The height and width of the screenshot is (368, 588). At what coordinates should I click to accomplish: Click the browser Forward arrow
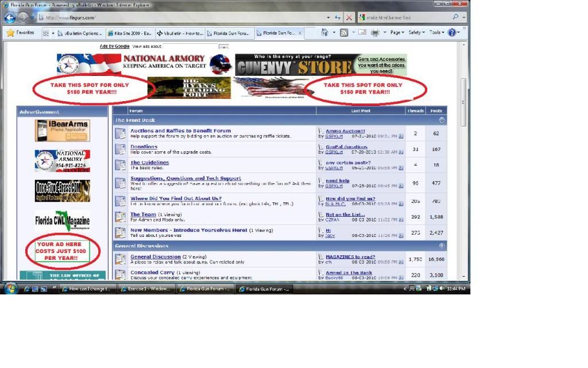click(x=23, y=17)
